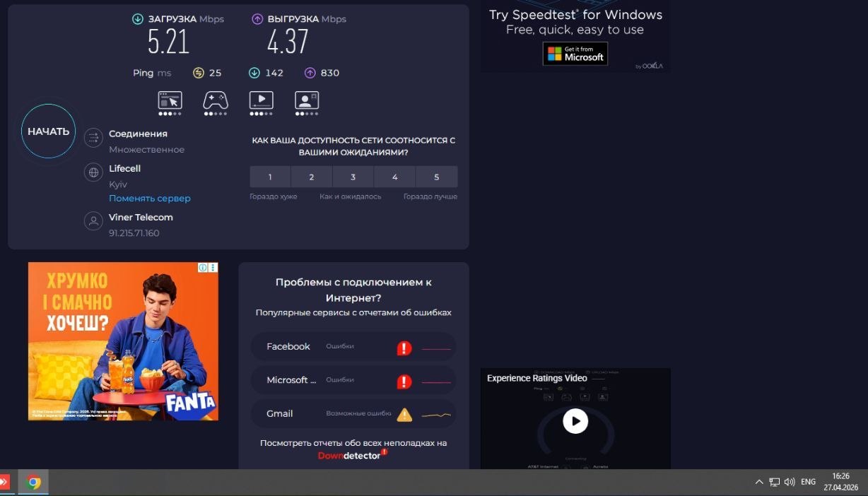The image size is (868, 496).
Task: Rate network availability as 3
Action: pyautogui.click(x=353, y=177)
